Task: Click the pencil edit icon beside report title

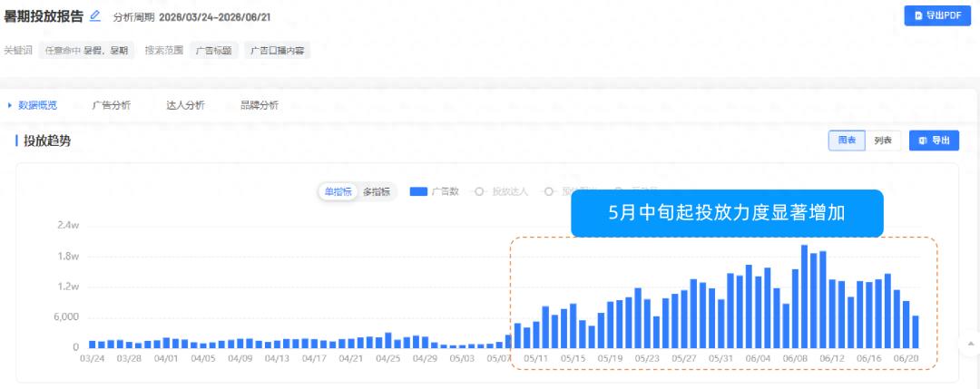Action: click(x=95, y=16)
